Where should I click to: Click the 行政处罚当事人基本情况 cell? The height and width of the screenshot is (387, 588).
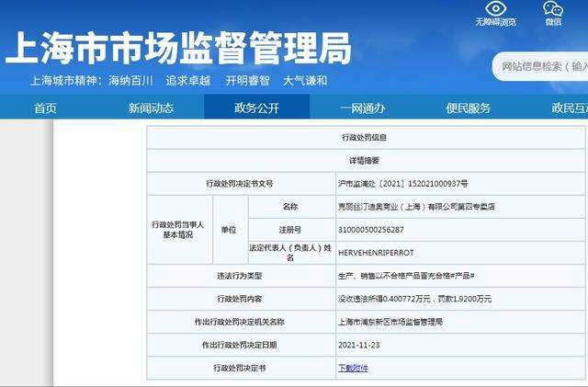(x=180, y=230)
